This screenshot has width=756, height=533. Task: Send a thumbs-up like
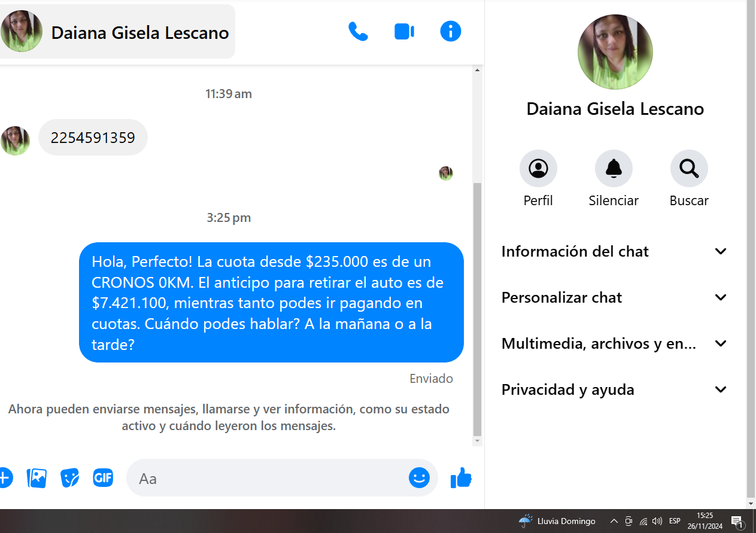point(461,477)
